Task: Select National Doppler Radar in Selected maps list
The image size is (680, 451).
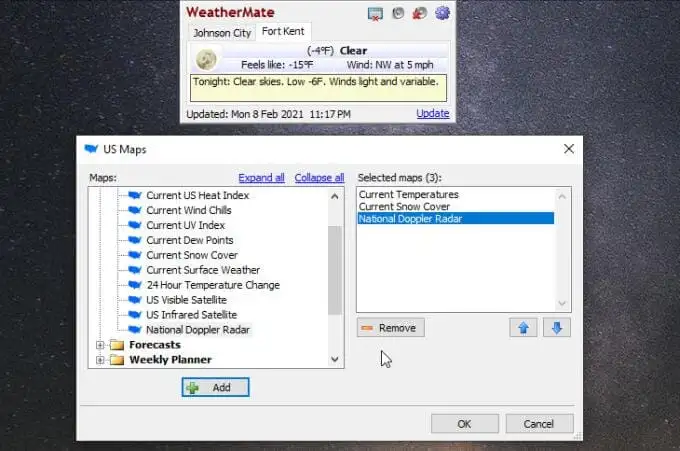Action: pyautogui.click(x=456, y=219)
